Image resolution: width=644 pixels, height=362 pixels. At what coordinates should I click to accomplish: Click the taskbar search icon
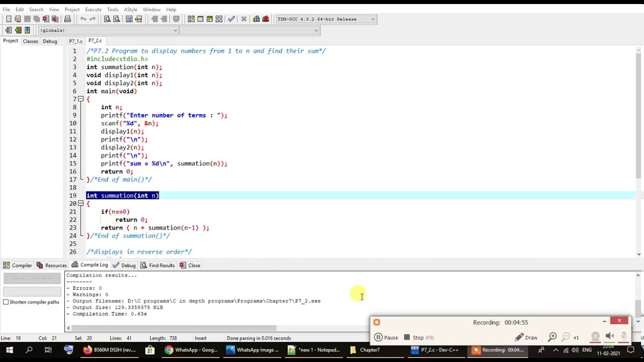coord(29,350)
